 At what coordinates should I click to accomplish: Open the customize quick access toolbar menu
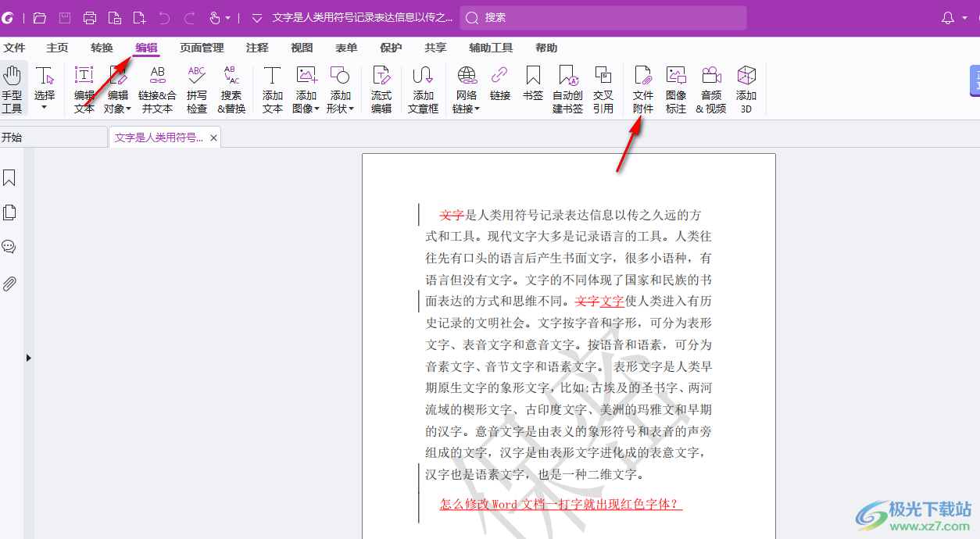coord(256,18)
